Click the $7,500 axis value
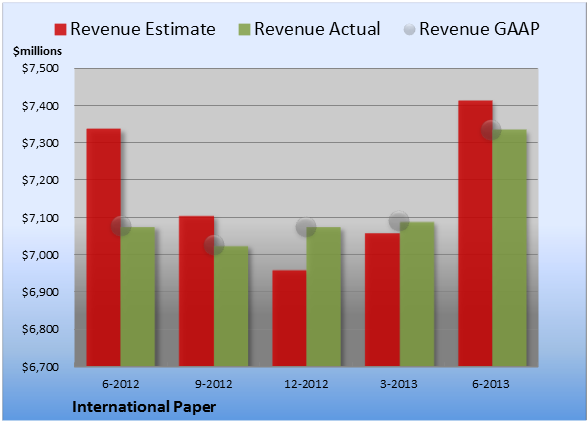Screen dimensions: 588x422 pyautogui.click(x=40, y=68)
